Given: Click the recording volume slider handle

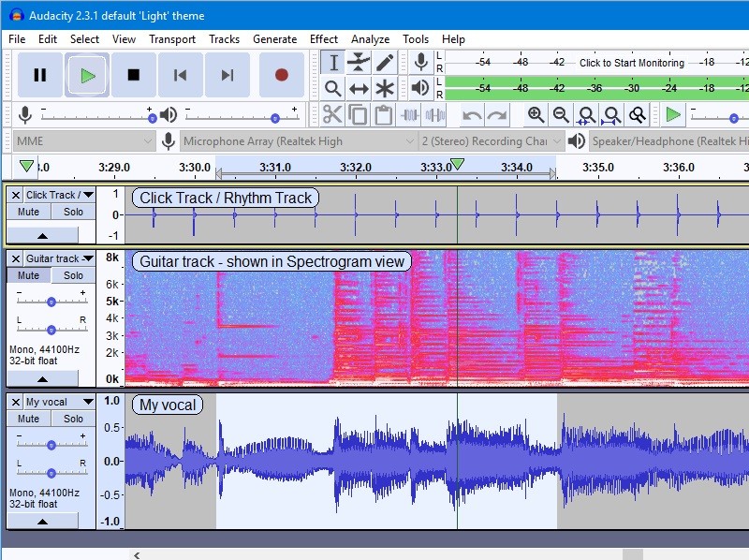Looking at the screenshot, I should coord(152,118).
